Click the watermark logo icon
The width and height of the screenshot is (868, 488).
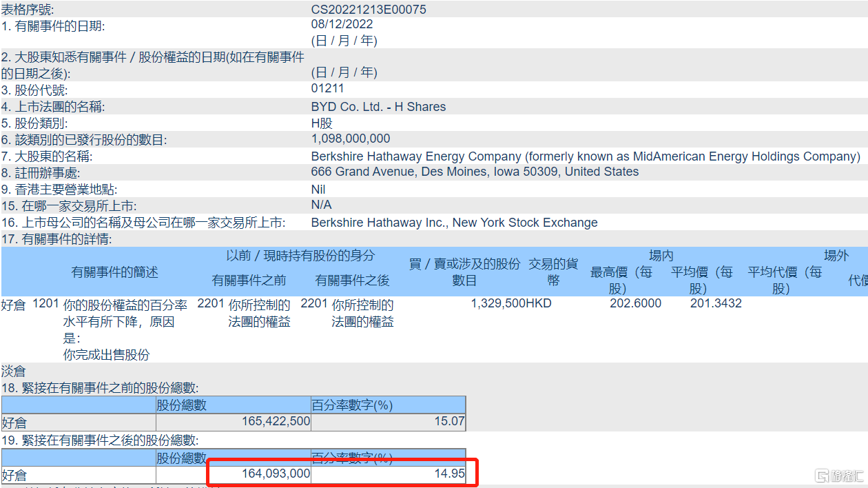coord(822,476)
